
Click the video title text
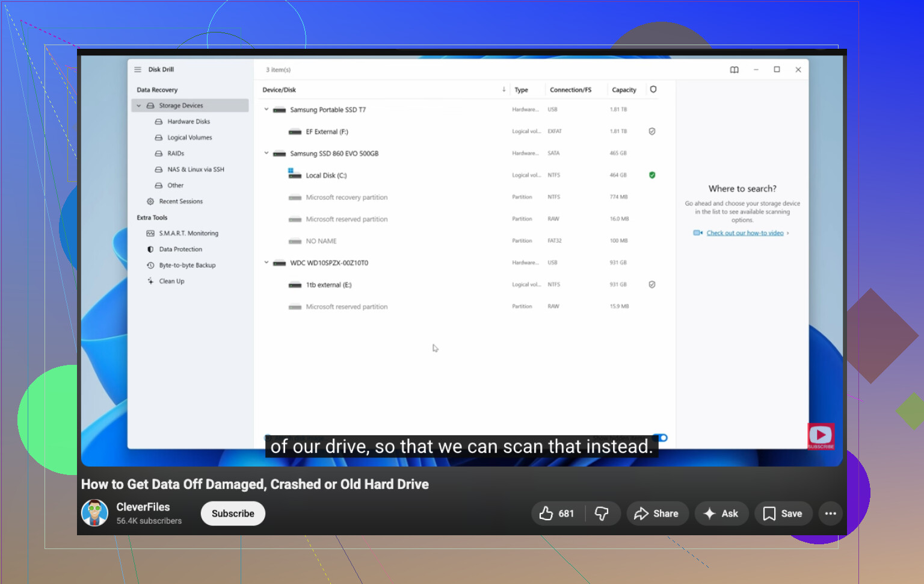point(255,485)
